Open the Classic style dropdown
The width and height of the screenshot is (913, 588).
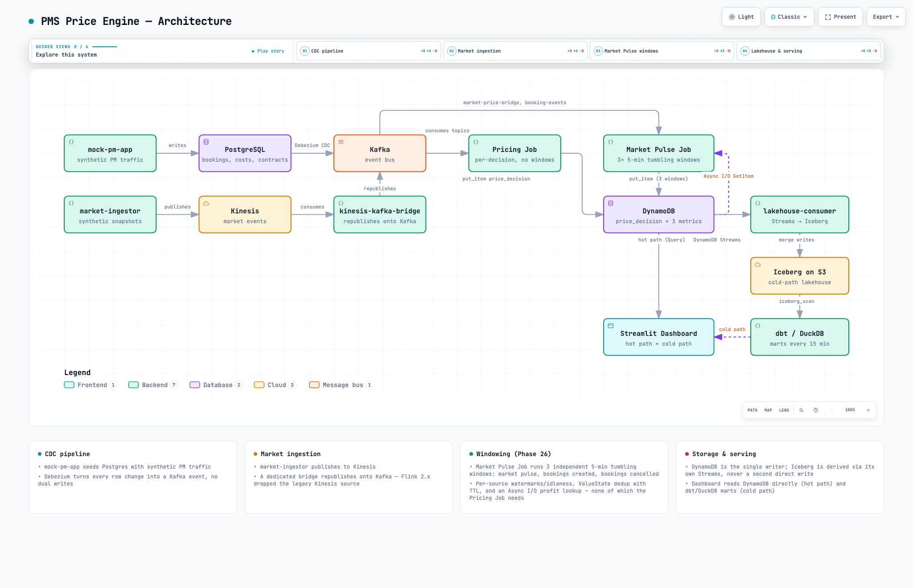[789, 17]
